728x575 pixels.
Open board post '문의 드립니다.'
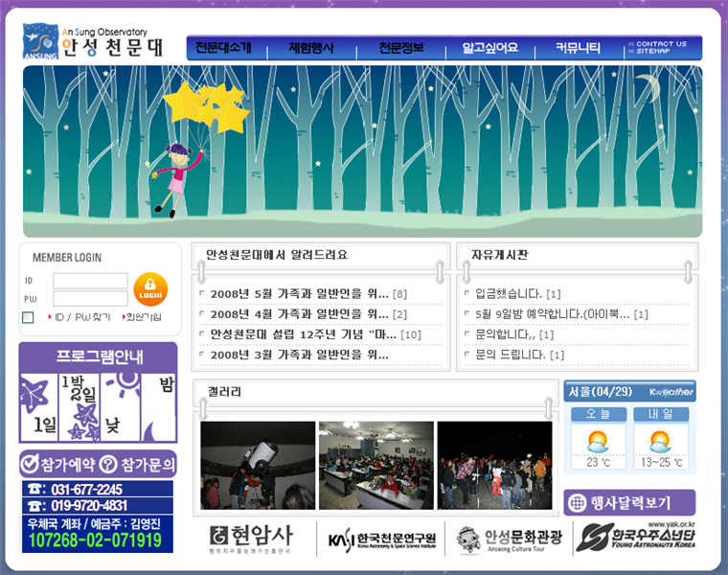click(x=511, y=355)
